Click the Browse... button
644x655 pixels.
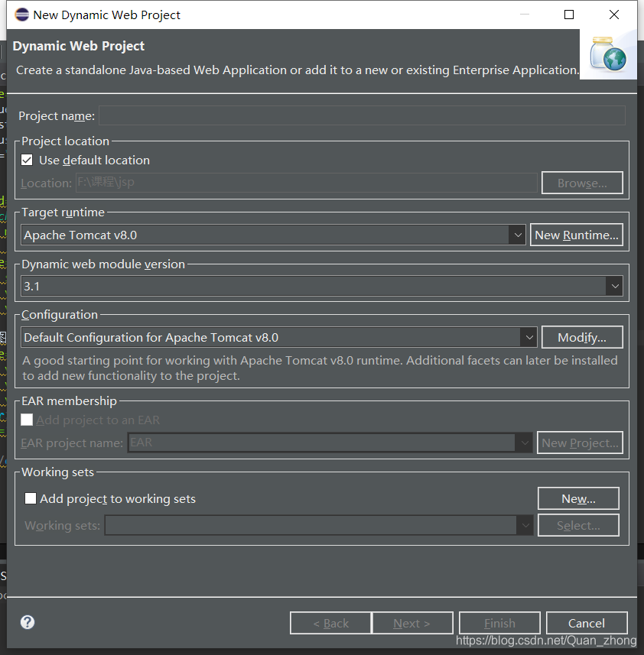pyautogui.click(x=582, y=183)
